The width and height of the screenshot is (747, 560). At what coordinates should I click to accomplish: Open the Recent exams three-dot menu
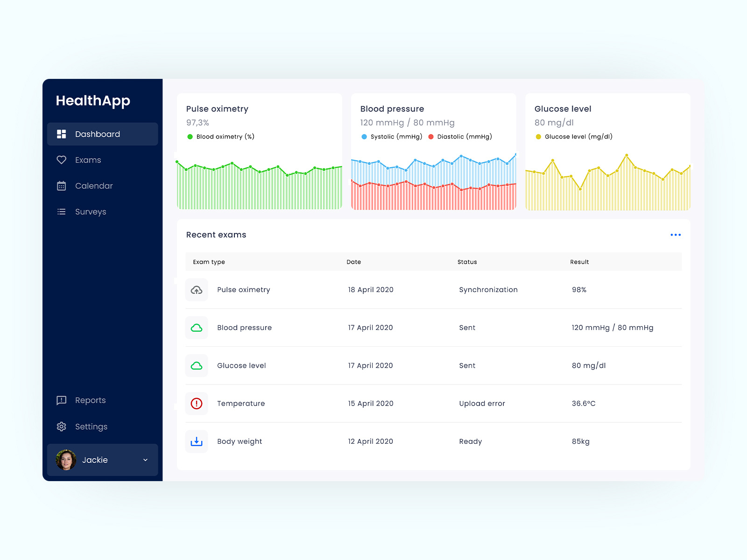tap(676, 235)
